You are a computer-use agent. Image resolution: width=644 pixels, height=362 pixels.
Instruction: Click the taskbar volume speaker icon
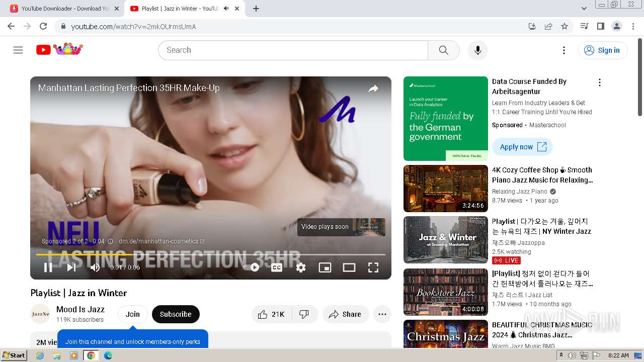tap(572, 355)
